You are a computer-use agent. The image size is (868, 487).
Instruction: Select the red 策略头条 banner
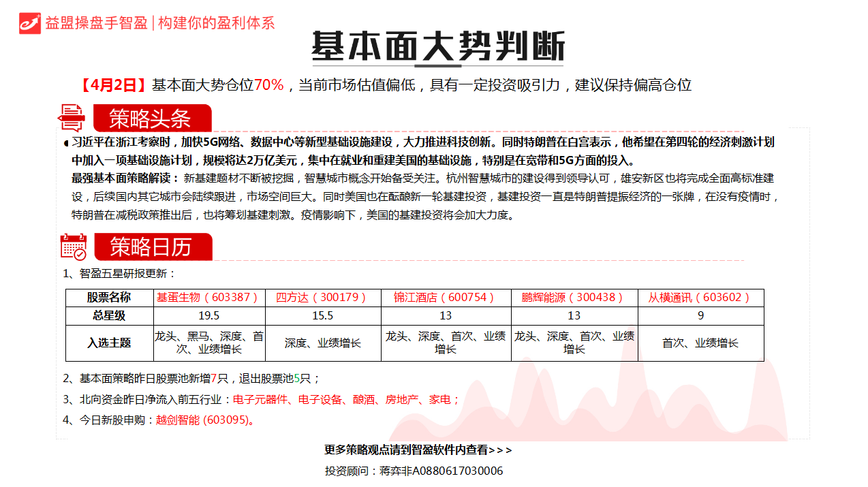coord(153,117)
